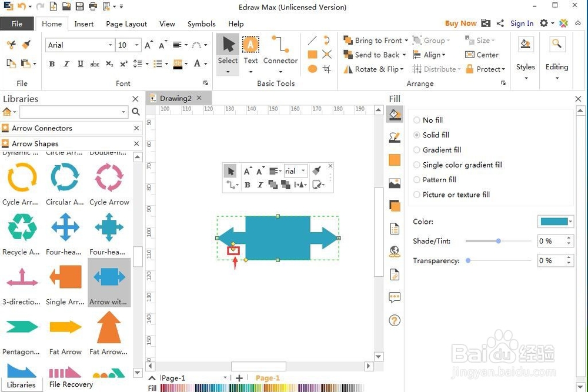This screenshot has height=392, width=588.
Task: Open the Editing button
Action: click(x=556, y=59)
